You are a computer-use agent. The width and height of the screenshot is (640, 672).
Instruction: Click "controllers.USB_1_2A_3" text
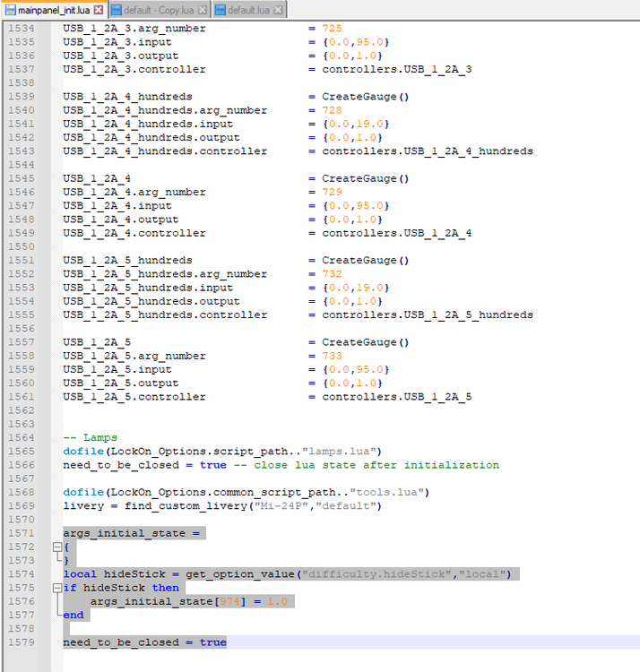click(x=397, y=69)
